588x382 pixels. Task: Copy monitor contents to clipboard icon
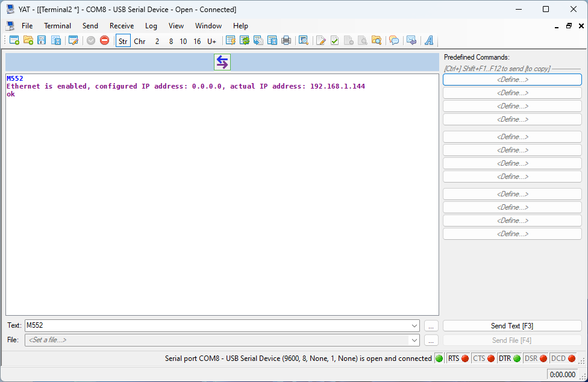point(258,40)
